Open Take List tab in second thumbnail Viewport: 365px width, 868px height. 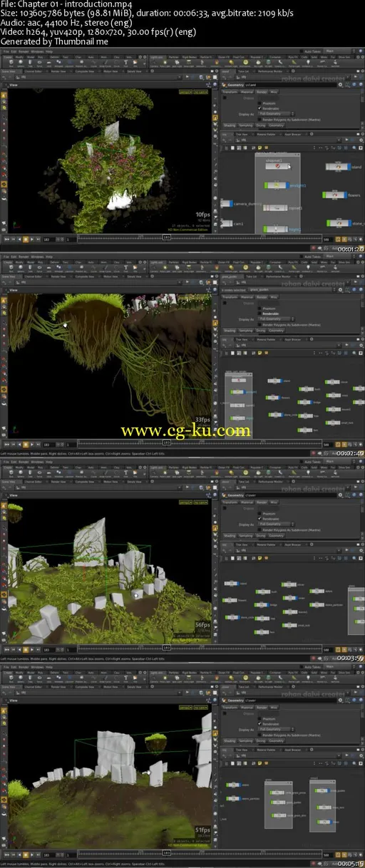pos(252,277)
